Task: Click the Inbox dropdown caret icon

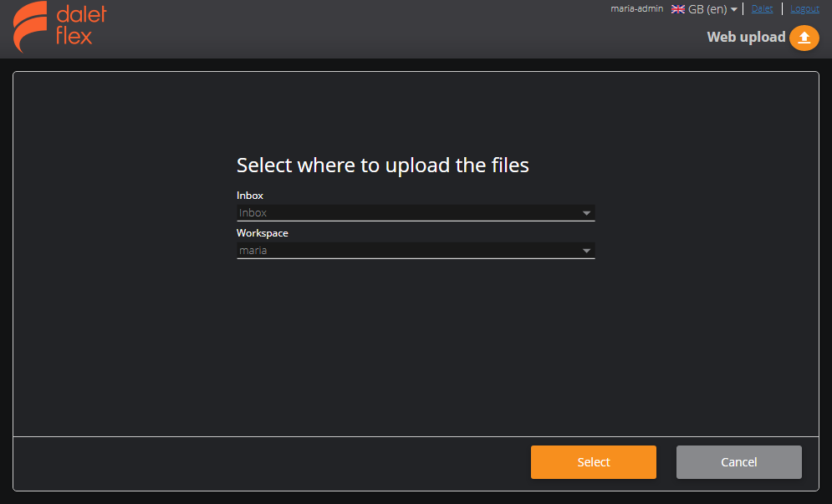Action: coord(587,212)
